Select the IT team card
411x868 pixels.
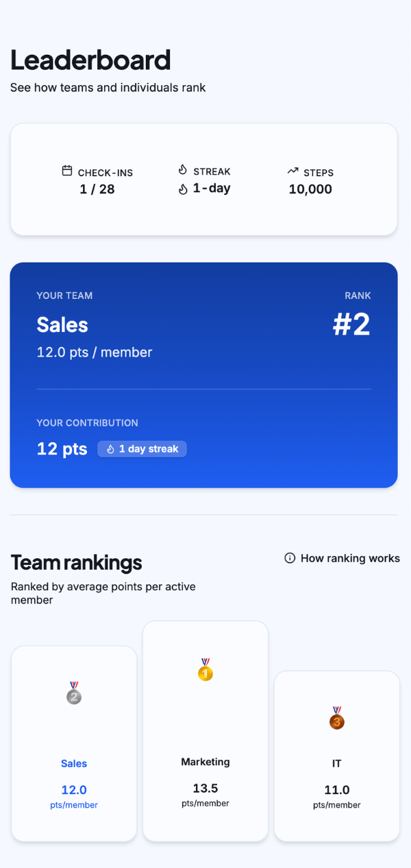click(336, 756)
